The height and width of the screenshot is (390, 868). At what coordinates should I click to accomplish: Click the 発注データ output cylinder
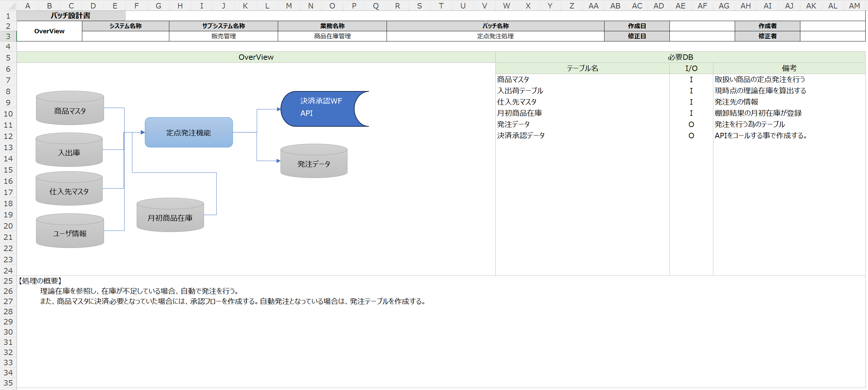313,164
